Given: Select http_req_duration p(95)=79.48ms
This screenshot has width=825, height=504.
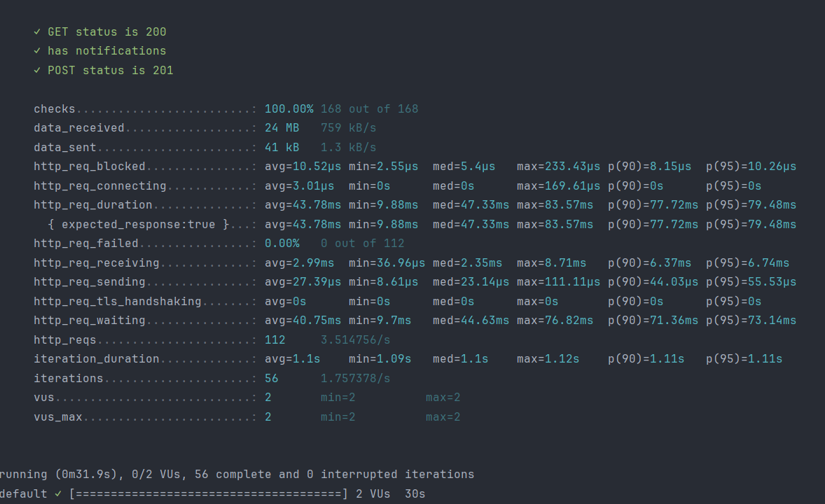Looking at the screenshot, I should click(x=751, y=205).
